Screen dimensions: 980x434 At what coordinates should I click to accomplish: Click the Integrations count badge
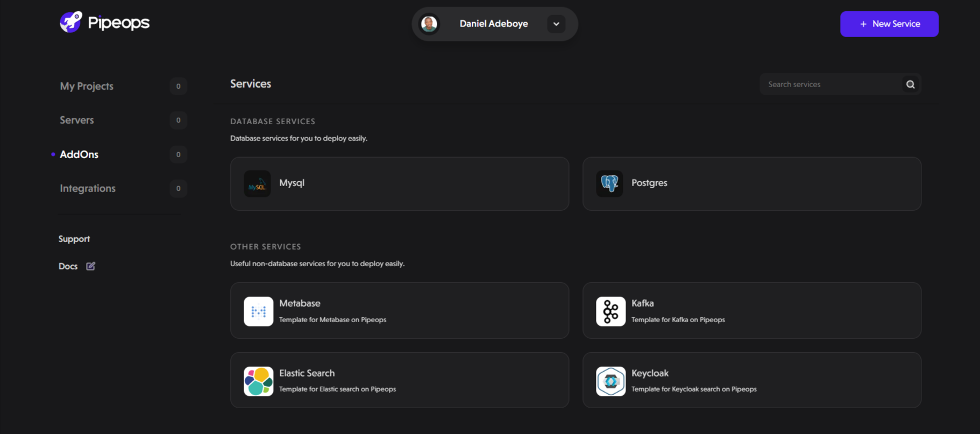(178, 188)
